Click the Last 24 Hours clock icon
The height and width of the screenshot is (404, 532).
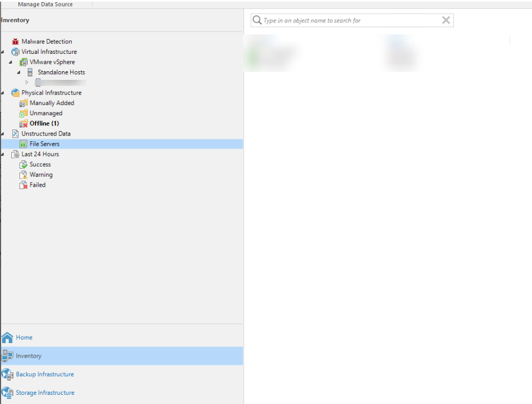coord(15,154)
